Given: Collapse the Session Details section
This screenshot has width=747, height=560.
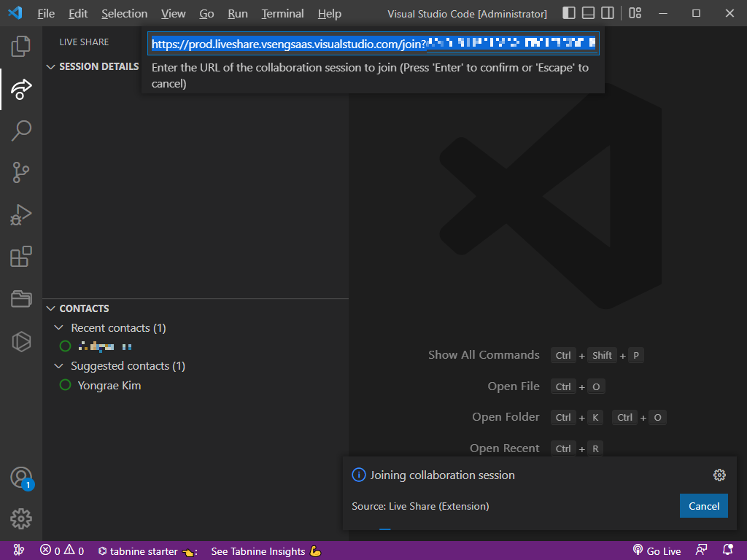Looking at the screenshot, I should pyautogui.click(x=51, y=66).
